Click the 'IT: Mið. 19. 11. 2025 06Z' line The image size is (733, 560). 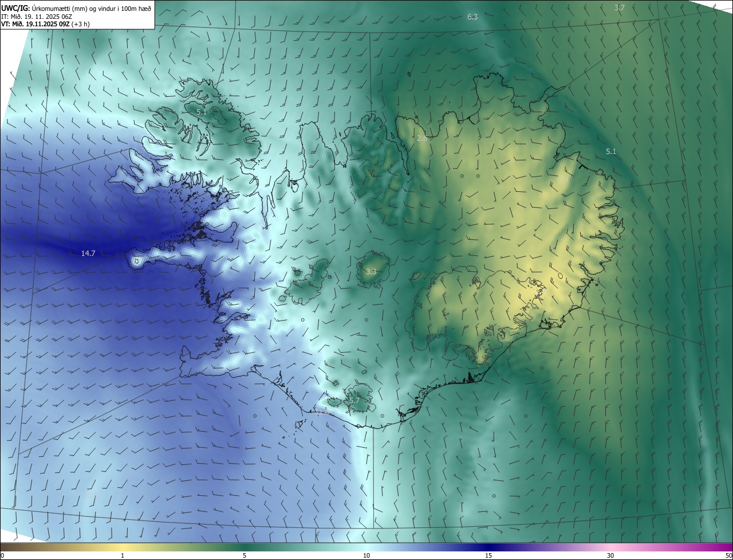click(x=36, y=17)
